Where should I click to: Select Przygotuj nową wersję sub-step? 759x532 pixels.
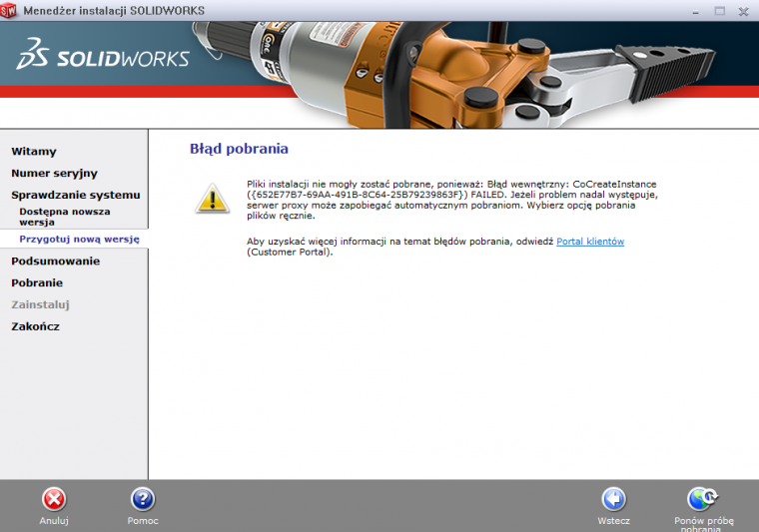(79, 239)
